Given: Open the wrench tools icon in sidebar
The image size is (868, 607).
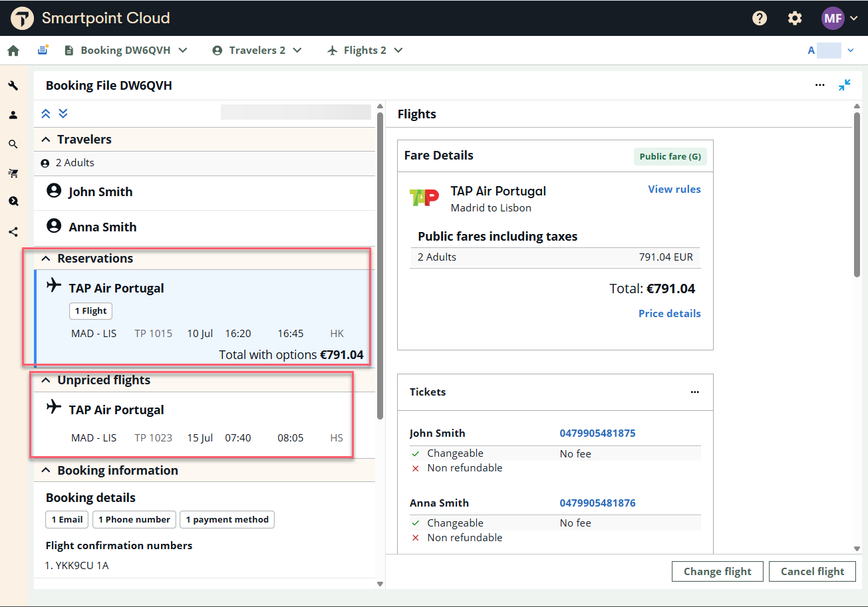Looking at the screenshot, I should (13, 86).
